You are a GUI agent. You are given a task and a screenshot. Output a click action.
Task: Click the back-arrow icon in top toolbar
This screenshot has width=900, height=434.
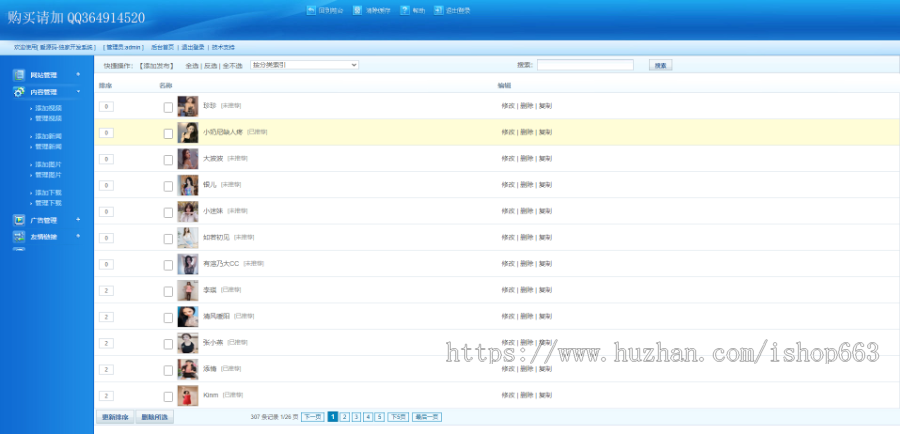(311, 10)
